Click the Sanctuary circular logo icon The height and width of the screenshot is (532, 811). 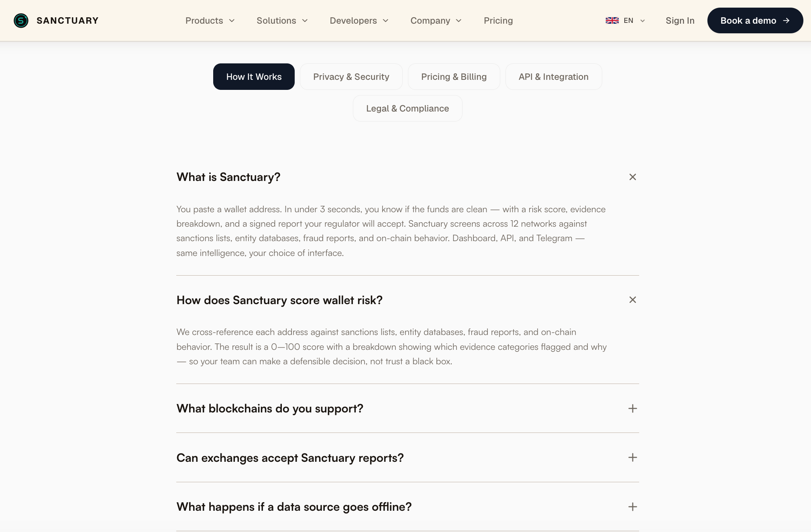pos(21,20)
